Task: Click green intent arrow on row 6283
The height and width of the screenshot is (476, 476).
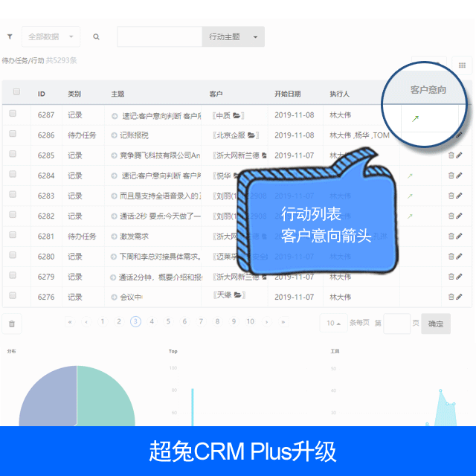Action: point(410,196)
